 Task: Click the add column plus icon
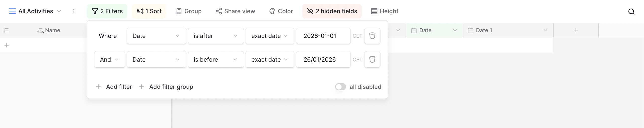575,30
